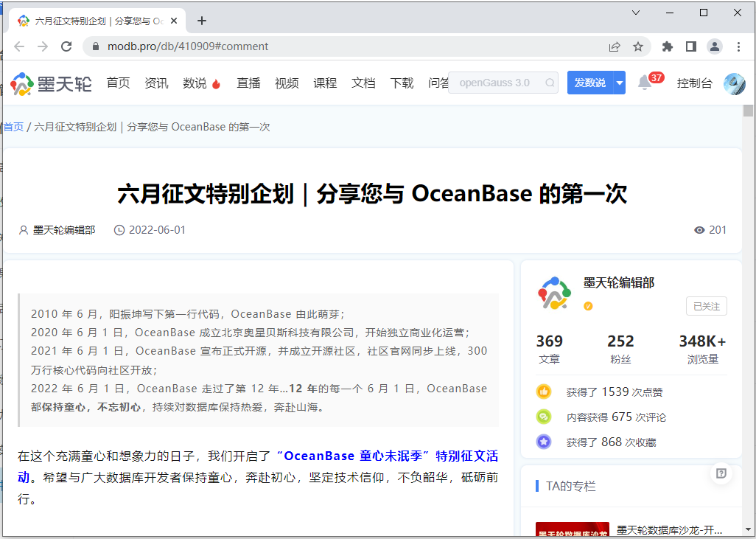Screen dimensions: 756x539
Task: Click the person icon beside author name
Action: coord(23,230)
